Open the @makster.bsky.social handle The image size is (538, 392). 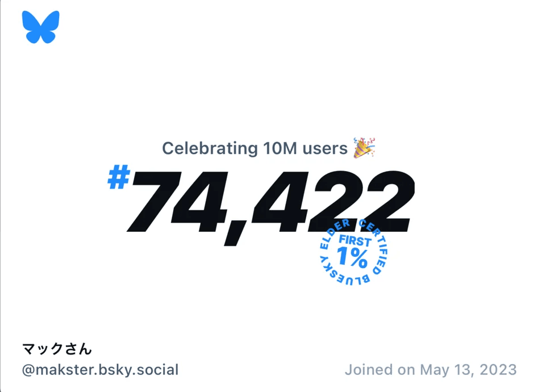coord(100,370)
